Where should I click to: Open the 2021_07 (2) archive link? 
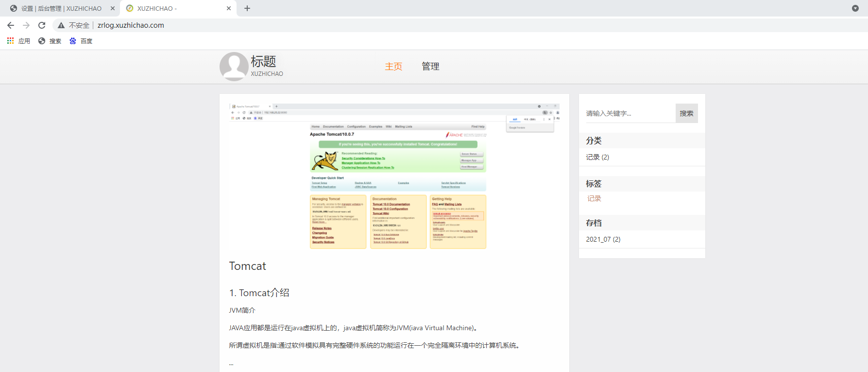[603, 239]
